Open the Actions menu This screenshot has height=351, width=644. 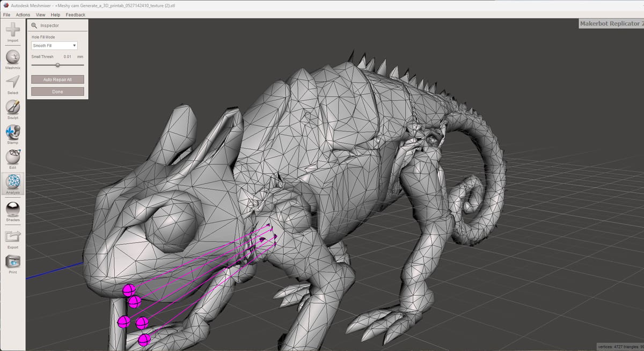(x=23, y=14)
